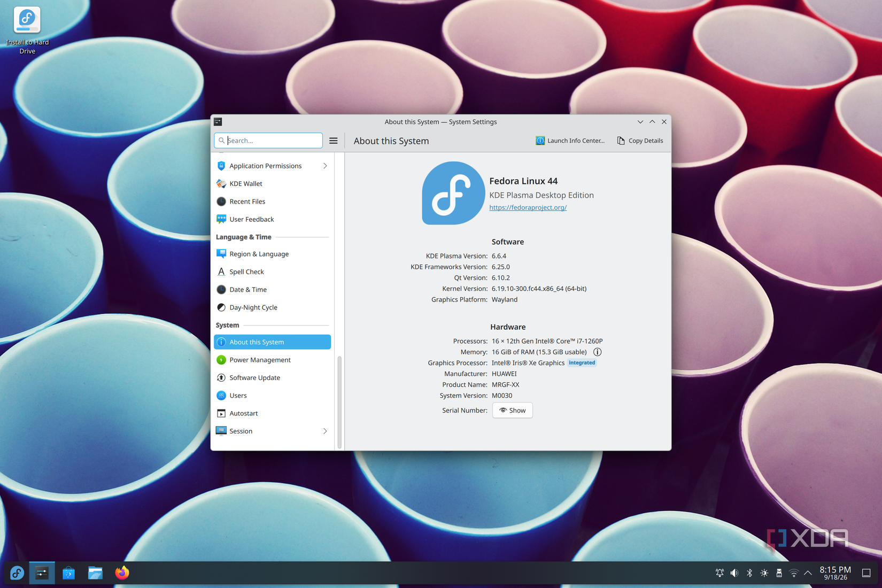Open Install to Hard Drive desktop icon
The height and width of the screenshot is (588, 882).
27,30
